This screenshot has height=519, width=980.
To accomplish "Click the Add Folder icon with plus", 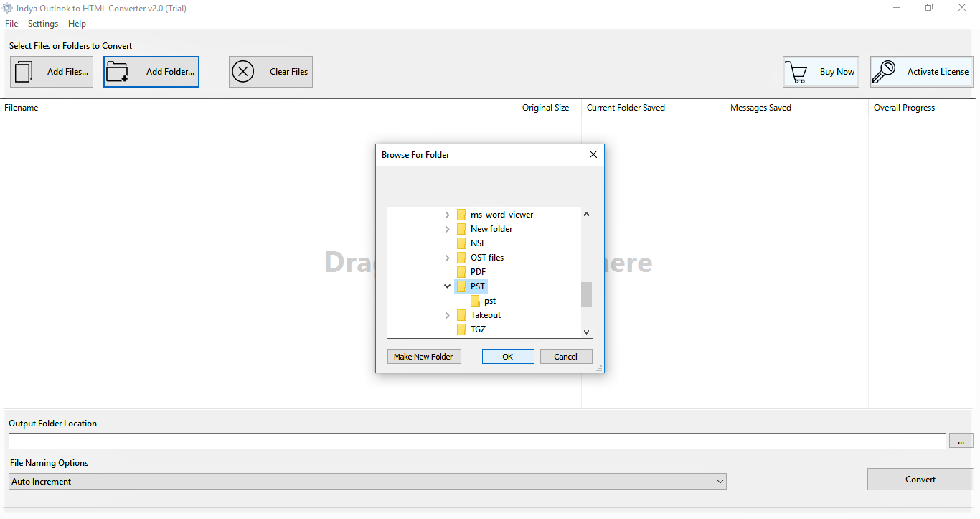I will click(117, 72).
